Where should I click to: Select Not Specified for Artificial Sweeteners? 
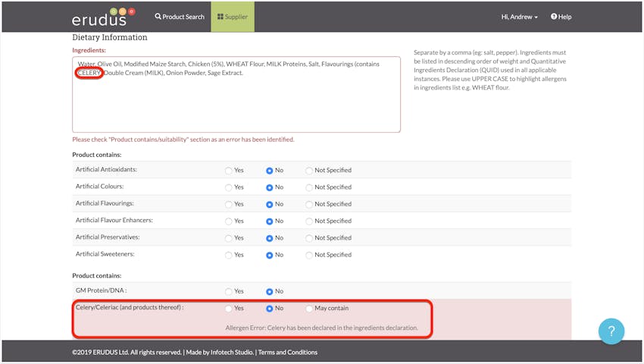309,256
